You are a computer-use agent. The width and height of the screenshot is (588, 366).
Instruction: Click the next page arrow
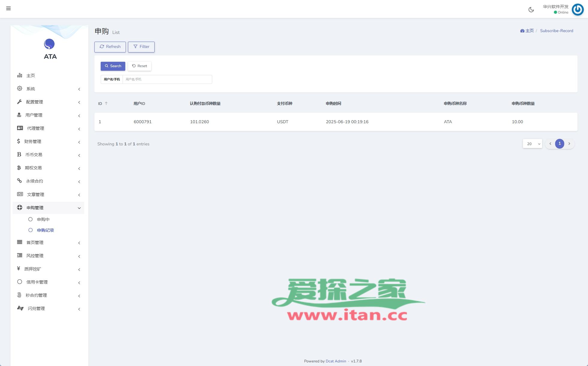point(569,144)
